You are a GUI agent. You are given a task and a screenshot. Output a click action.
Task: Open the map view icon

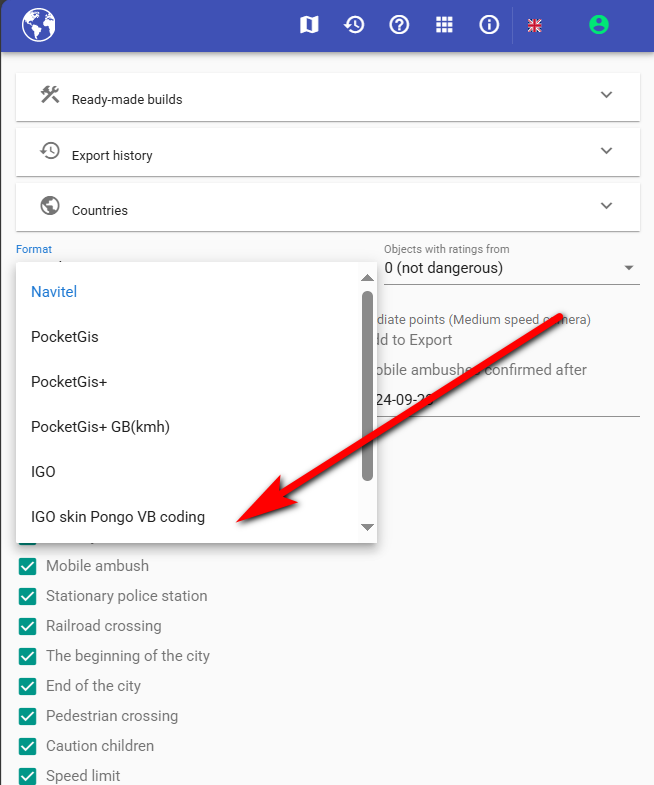tap(309, 25)
